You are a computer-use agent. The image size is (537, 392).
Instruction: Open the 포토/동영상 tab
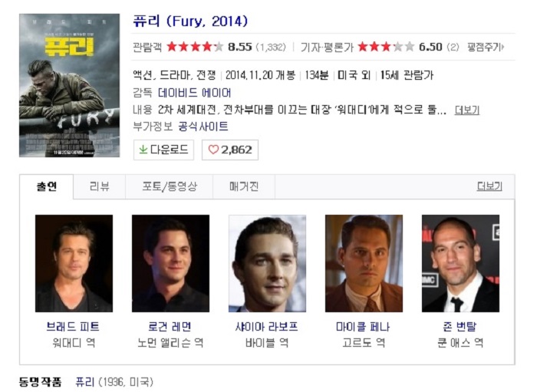[170, 186]
